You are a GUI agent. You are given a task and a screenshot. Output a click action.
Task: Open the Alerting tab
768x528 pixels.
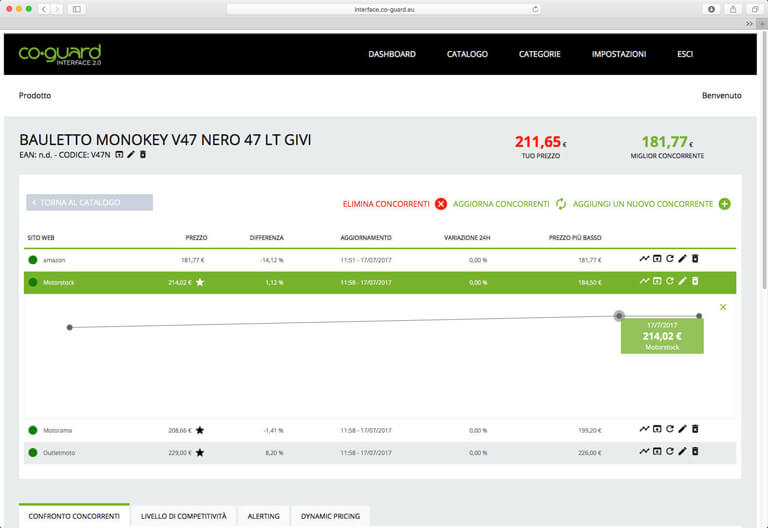[x=264, y=516]
